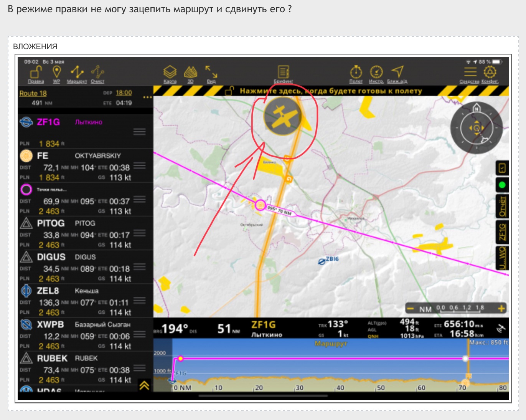Zoom in with the scale plus button
Image resolution: width=526 pixels, height=420 pixels.
click(501, 309)
